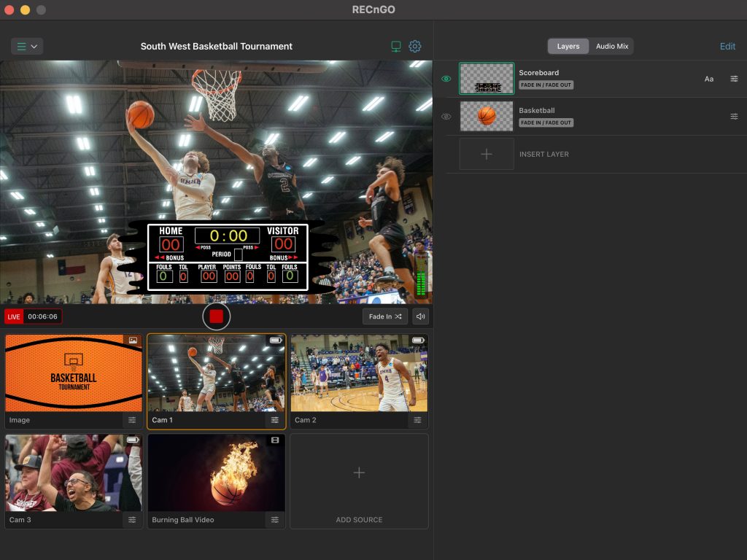Image resolution: width=747 pixels, height=560 pixels.
Task: Hide the Scoreboard layer
Action: (446, 79)
